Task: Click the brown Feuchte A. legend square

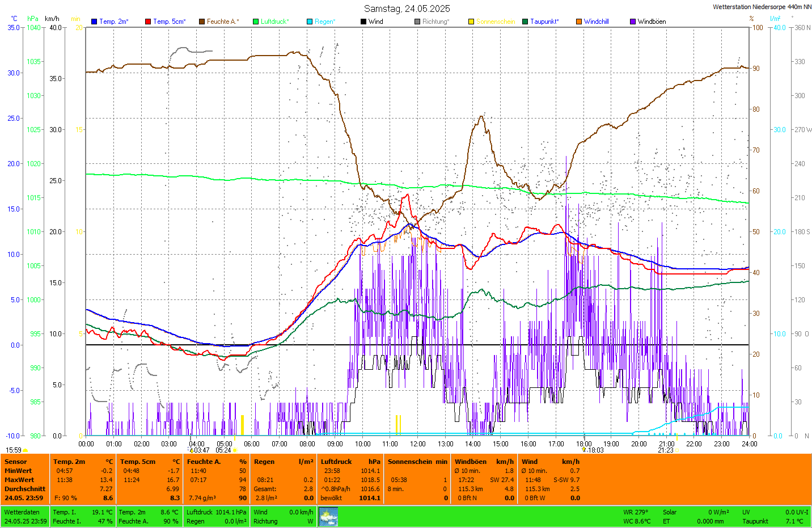Action: click(x=202, y=22)
